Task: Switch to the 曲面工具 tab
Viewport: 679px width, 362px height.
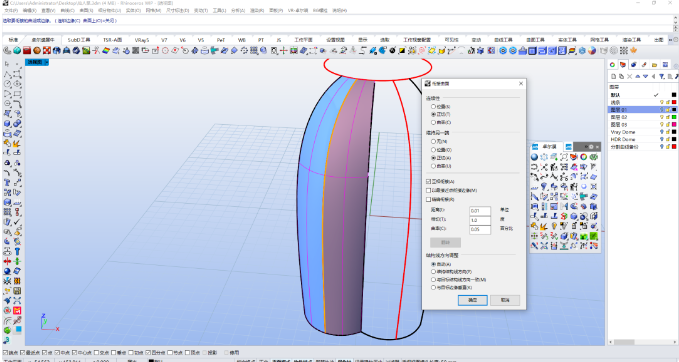Action: coord(535,40)
